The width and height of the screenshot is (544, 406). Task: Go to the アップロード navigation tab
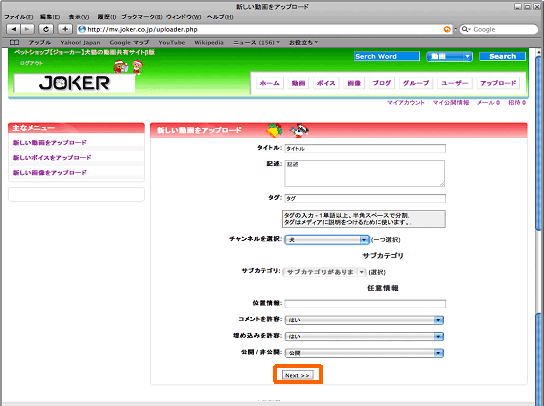point(498,83)
